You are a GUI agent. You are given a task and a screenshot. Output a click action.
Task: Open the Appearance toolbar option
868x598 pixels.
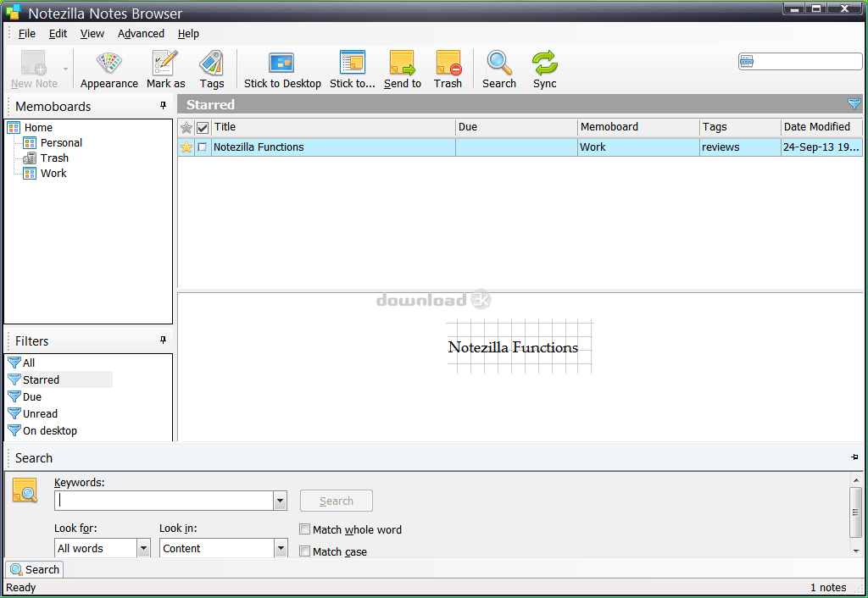109,69
